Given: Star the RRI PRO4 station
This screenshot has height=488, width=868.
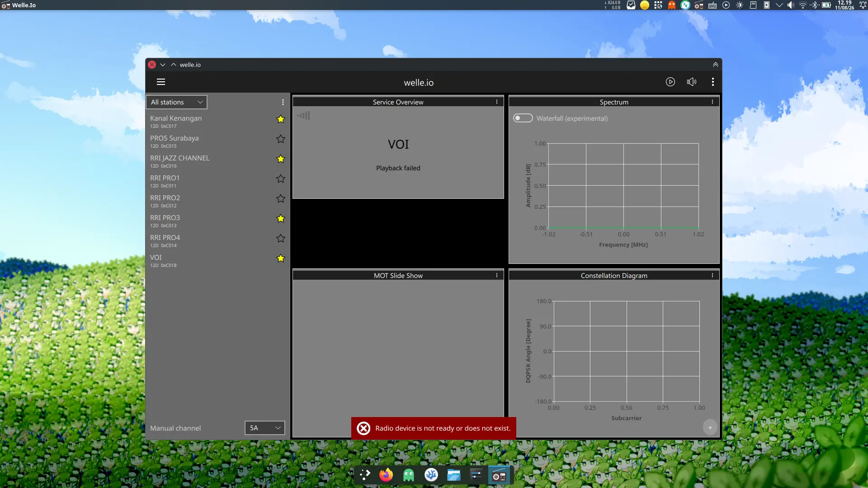Looking at the screenshot, I should click(x=281, y=239).
